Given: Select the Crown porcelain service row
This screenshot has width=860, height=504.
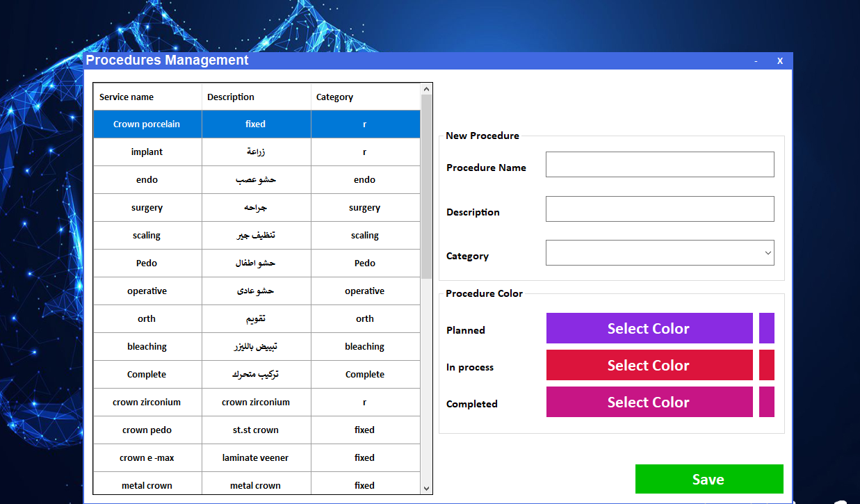Looking at the screenshot, I should (257, 124).
